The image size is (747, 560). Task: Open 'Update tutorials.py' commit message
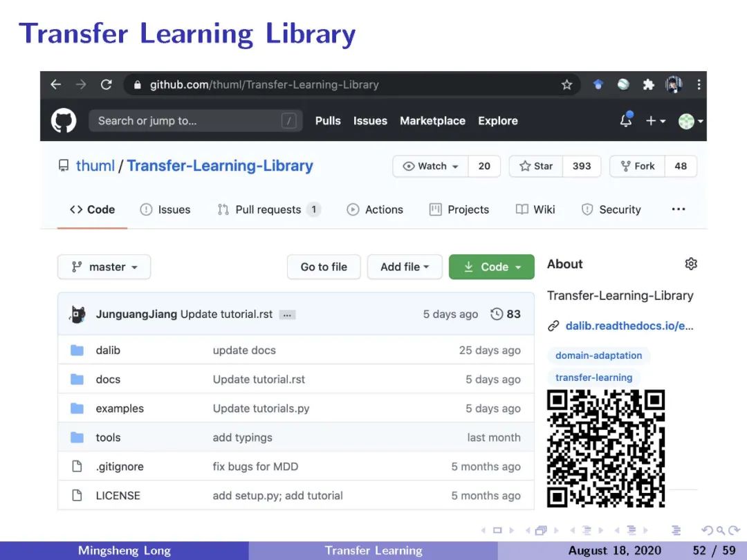click(261, 409)
